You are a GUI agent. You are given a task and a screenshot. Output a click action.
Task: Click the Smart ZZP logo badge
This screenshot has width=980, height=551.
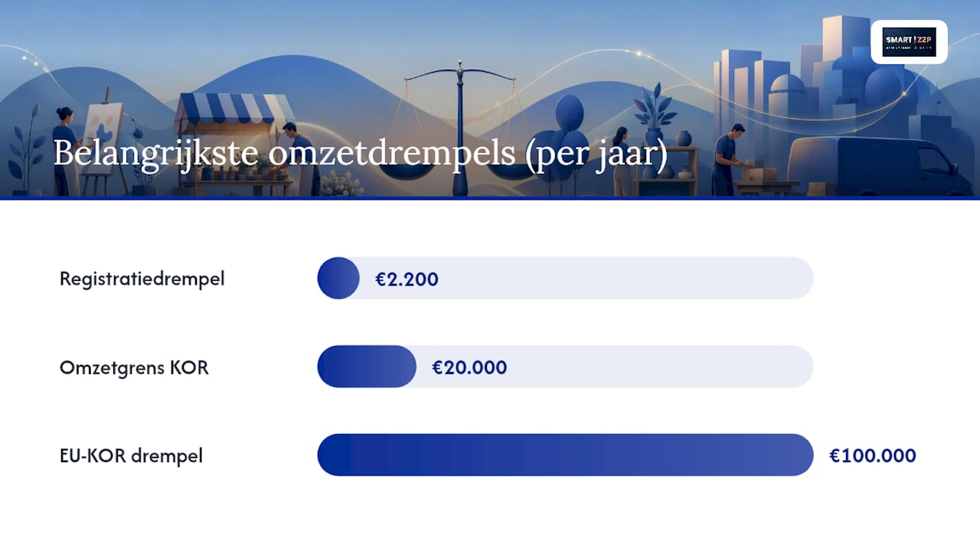[909, 41]
